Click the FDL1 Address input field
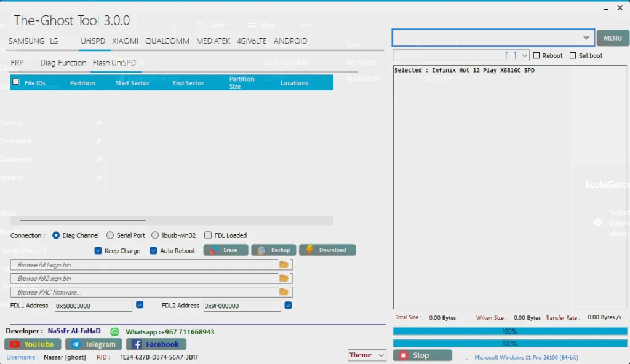This screenshot has width=630, height=364. 93,306
